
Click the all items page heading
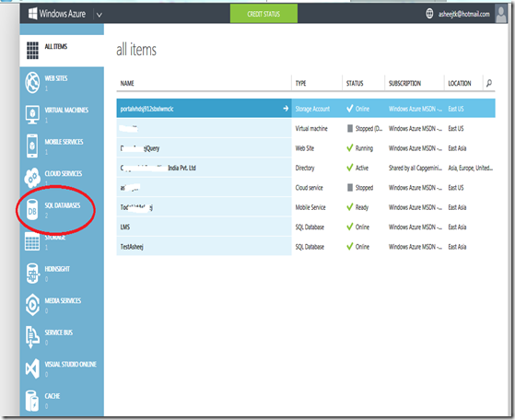[x=136, y=50]
